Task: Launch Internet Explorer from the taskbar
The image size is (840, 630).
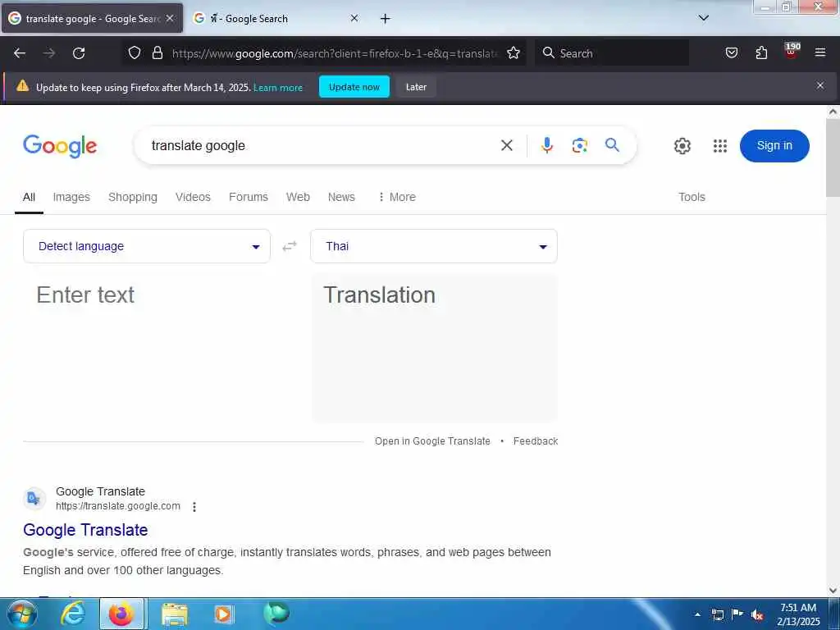Action: coord(73,614)
